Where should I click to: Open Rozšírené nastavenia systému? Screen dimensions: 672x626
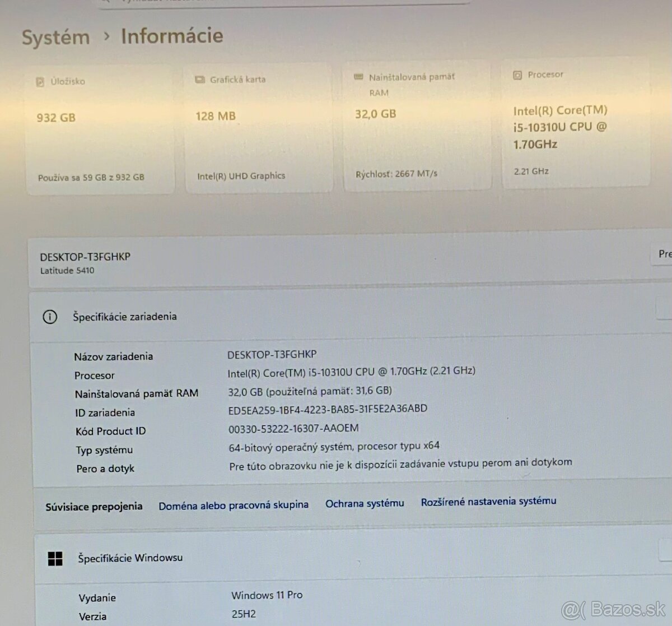click(x=488, y=502)
